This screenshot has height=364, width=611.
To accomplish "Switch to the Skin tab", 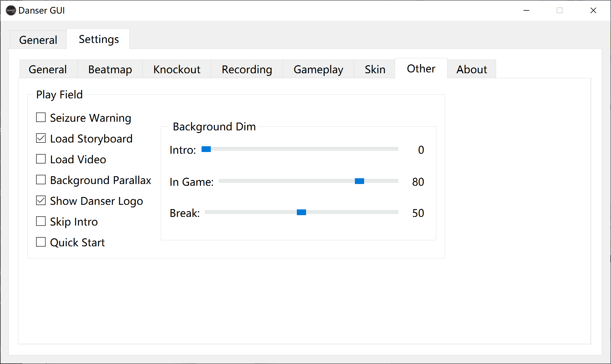I will [375, 70].
